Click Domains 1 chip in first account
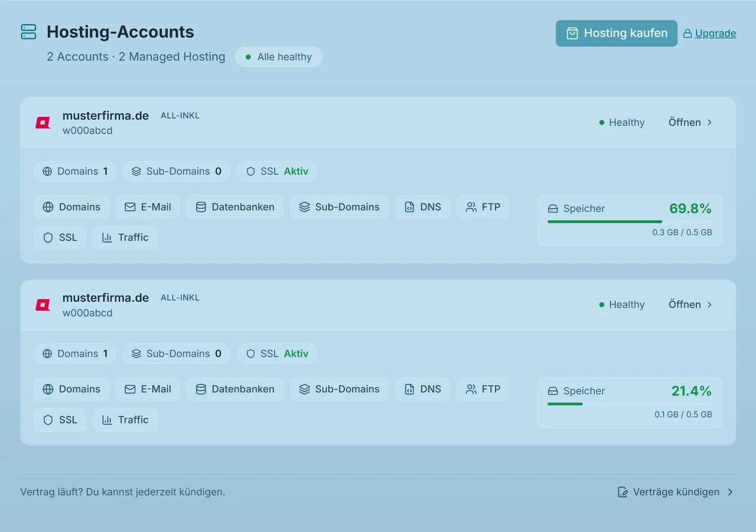 point(75,172)
